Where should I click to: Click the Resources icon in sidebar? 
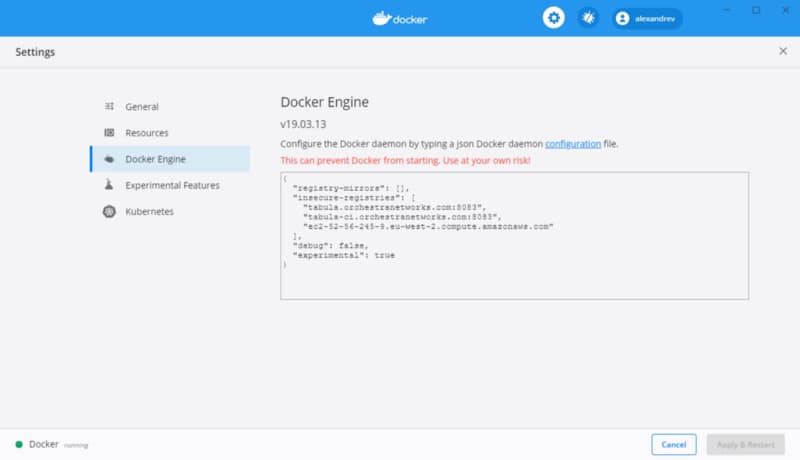point(109,133)
